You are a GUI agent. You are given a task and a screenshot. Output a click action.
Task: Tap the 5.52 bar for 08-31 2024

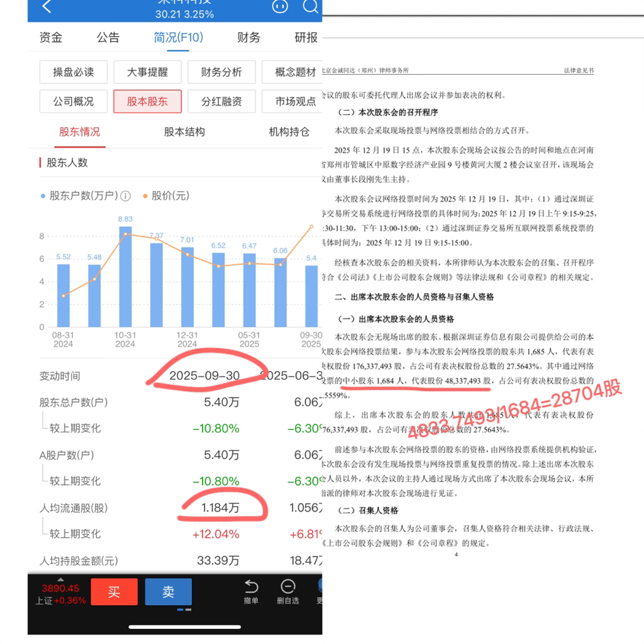point(64,296)
